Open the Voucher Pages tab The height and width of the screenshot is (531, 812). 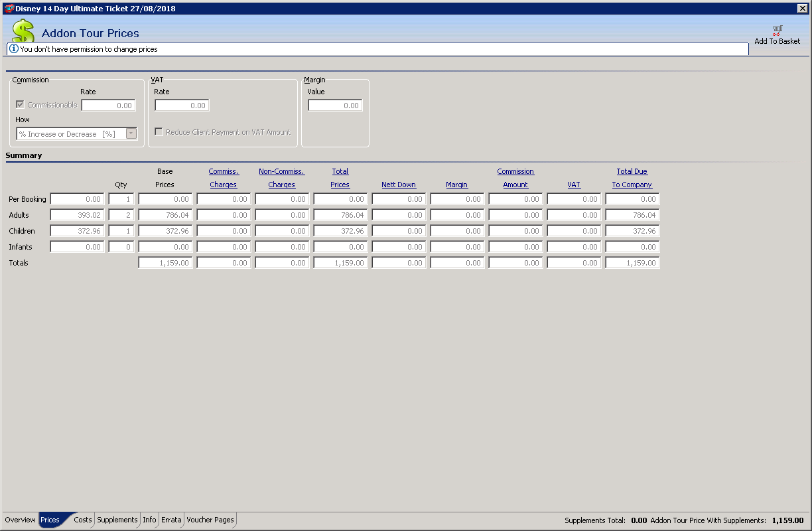point(210,520)
